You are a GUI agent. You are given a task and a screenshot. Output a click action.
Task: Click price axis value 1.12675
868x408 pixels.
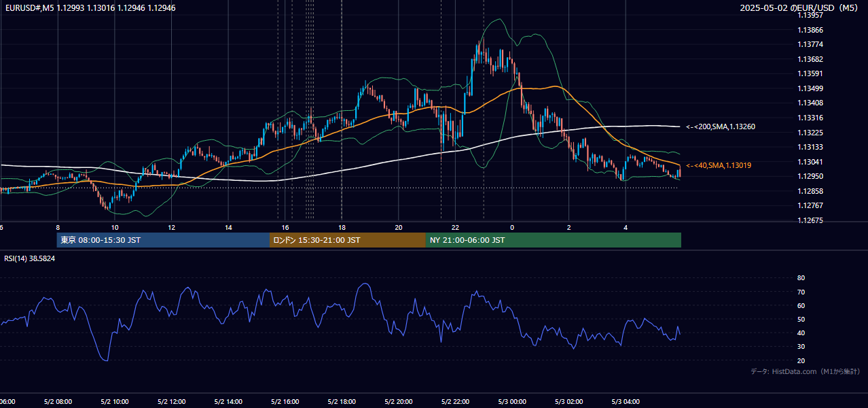click(810, 220)
